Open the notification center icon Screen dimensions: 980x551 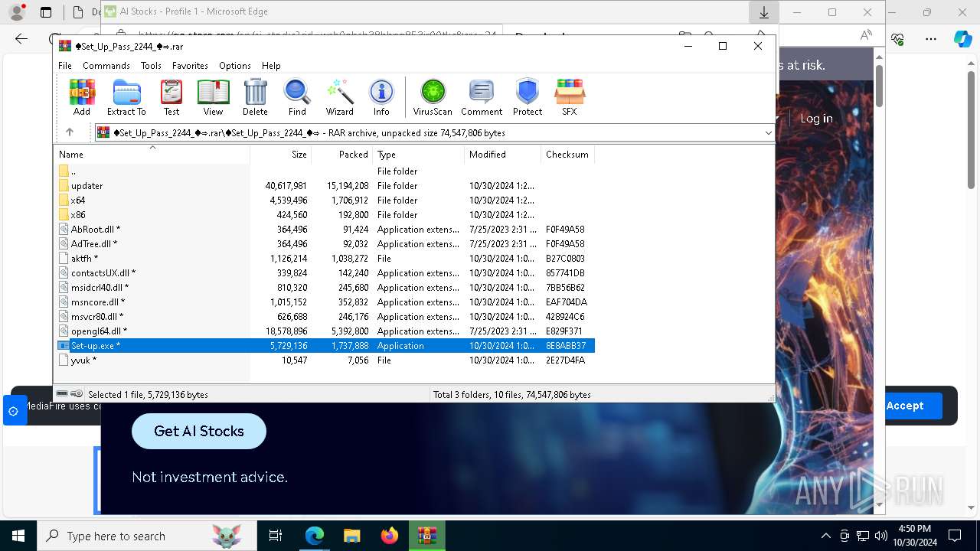pyautogui.click(x=955, y=536)
